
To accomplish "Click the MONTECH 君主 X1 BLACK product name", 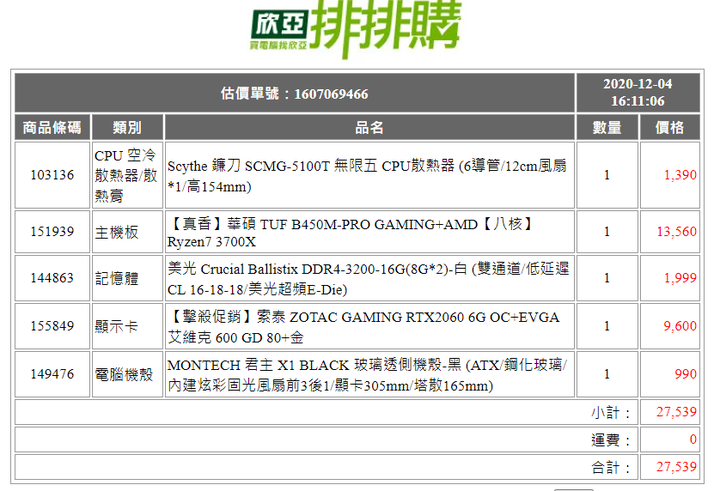I will 367,375.
